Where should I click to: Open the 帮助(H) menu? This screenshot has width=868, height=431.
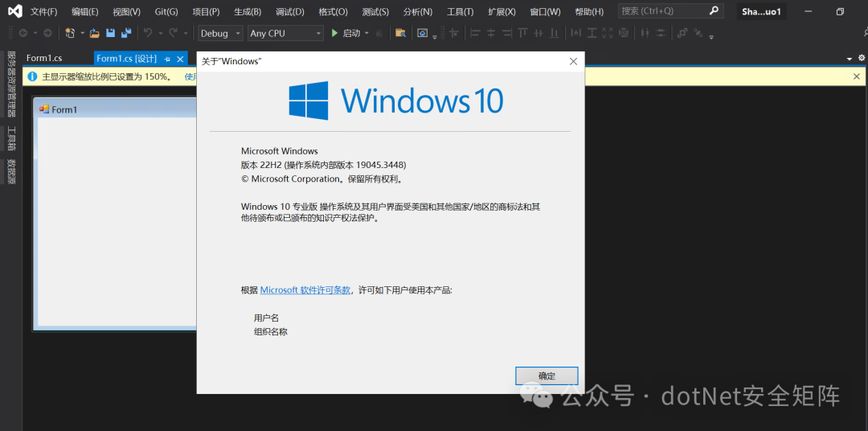click(589, 11)
